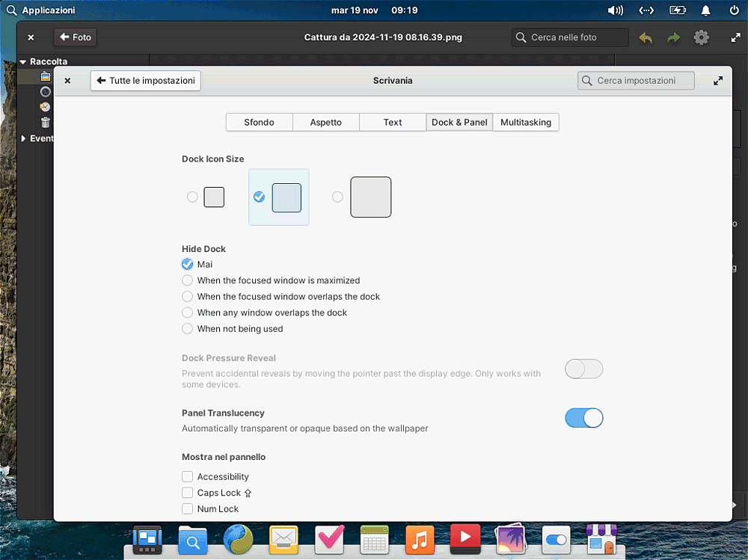Open the Multitasking View dock icon
The image size is (748, 560).
coord(147,540)
